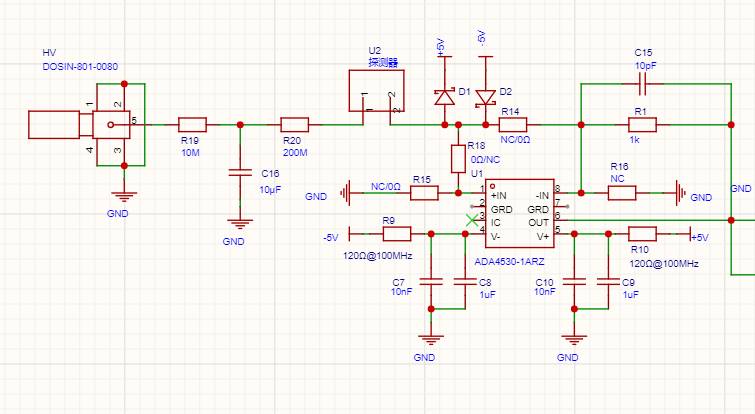
Task: Click the 10M value of R19
Action: click(x=190, y=153)
